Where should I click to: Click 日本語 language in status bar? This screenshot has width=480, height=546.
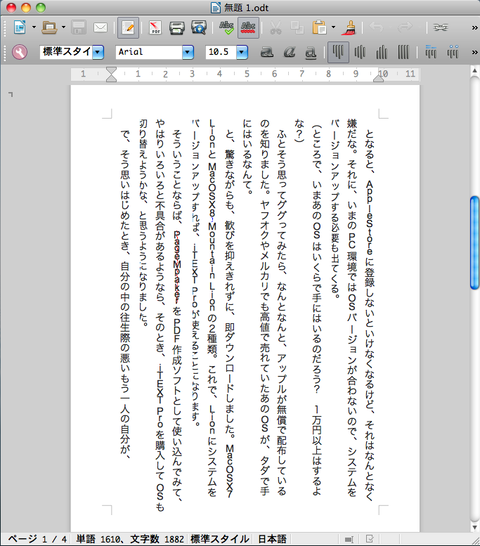tap(272, 539)
